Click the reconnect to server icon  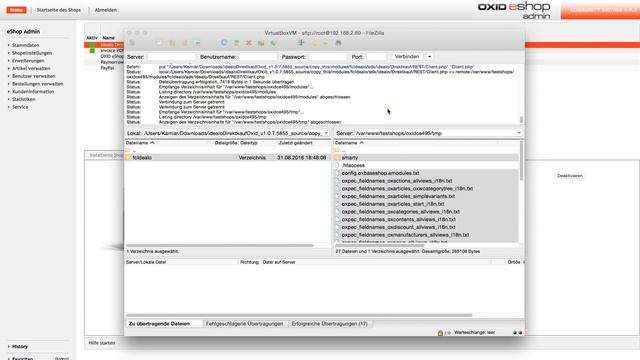pos(273,43)
